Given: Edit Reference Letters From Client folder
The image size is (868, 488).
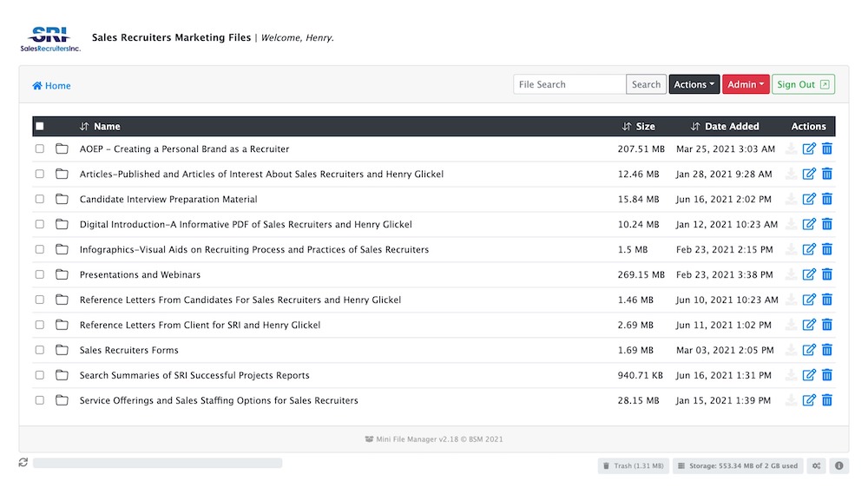Looking at the screenshot, I should (809, 325).
